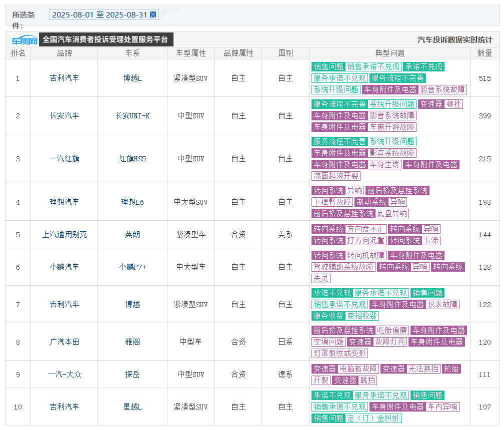Click the 变速器 顿挫 tag in 长安UNI-K row
The width and height of the screenshot is (504, 430).
click(x=440, y=104)
